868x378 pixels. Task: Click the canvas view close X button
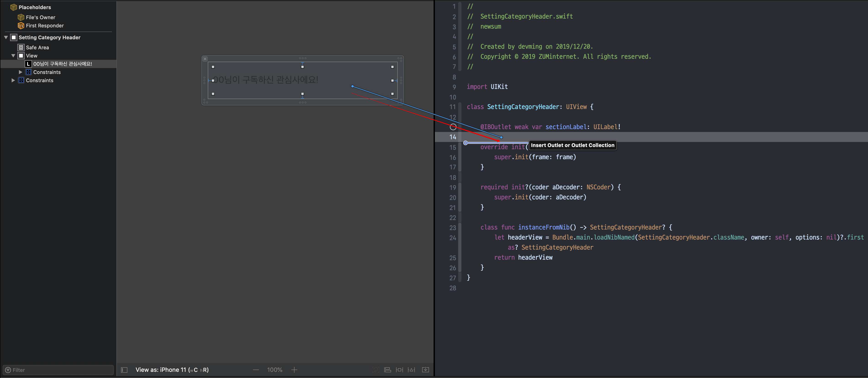point(205,59)
